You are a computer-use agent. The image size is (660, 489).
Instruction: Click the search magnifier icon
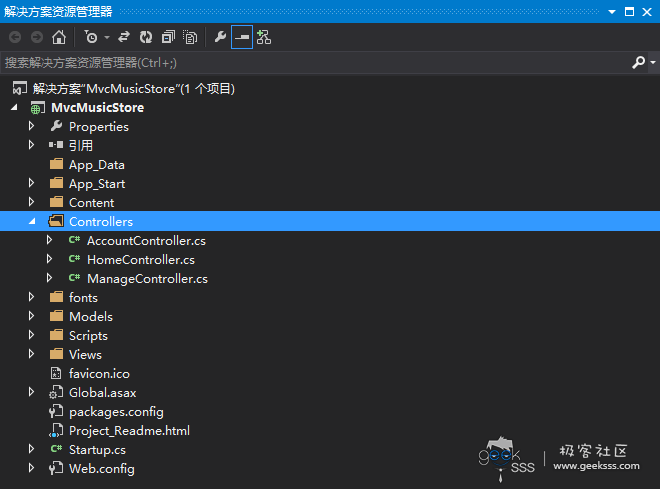click(638, 63)
